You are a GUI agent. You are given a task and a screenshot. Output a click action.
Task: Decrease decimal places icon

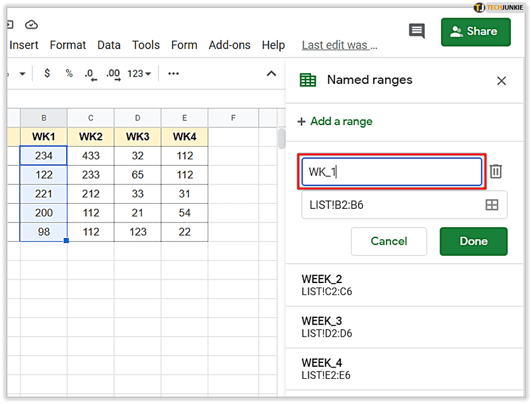[x=90, y=74]
